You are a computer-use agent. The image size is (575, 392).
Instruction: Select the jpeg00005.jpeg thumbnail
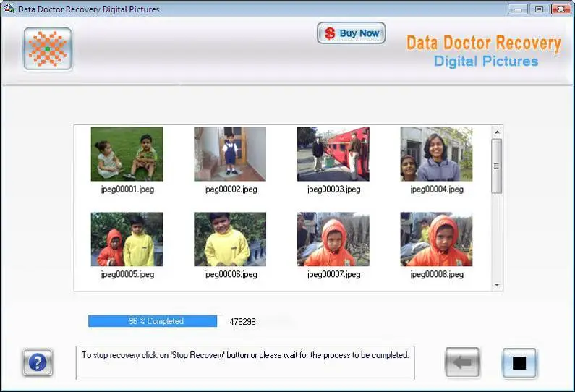click(127, 239)
